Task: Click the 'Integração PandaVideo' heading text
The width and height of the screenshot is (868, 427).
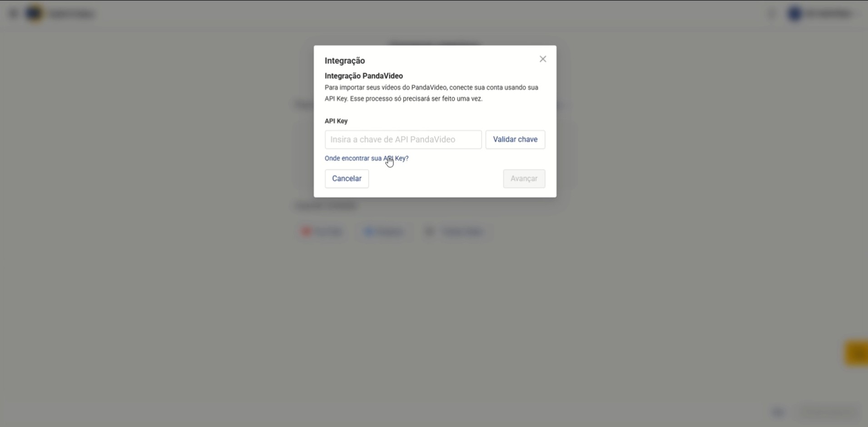Action: pos(363,76)
